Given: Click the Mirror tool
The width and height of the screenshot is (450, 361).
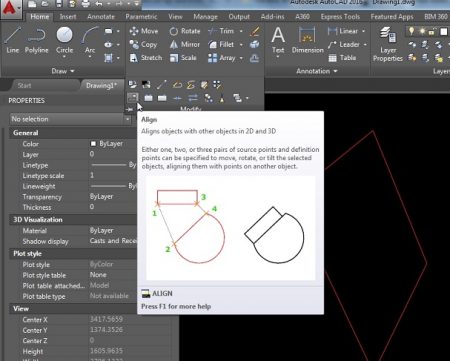Looking at the screenshot, I should (184, 44).
